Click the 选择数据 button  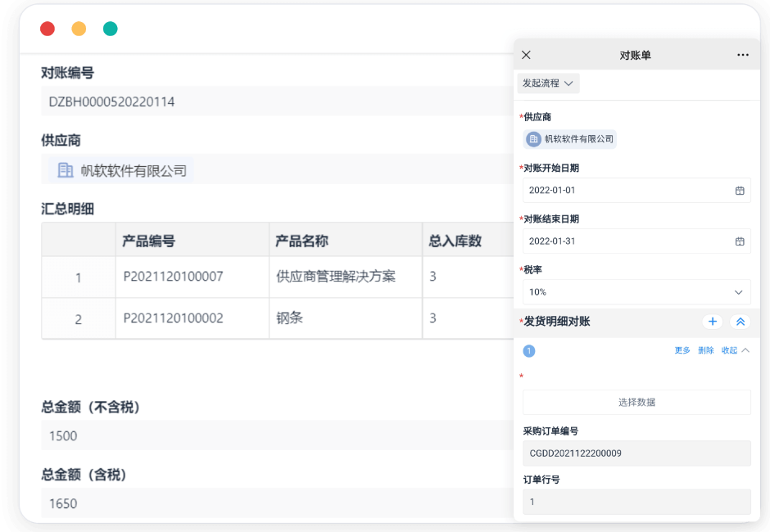[x=636, y=403]
